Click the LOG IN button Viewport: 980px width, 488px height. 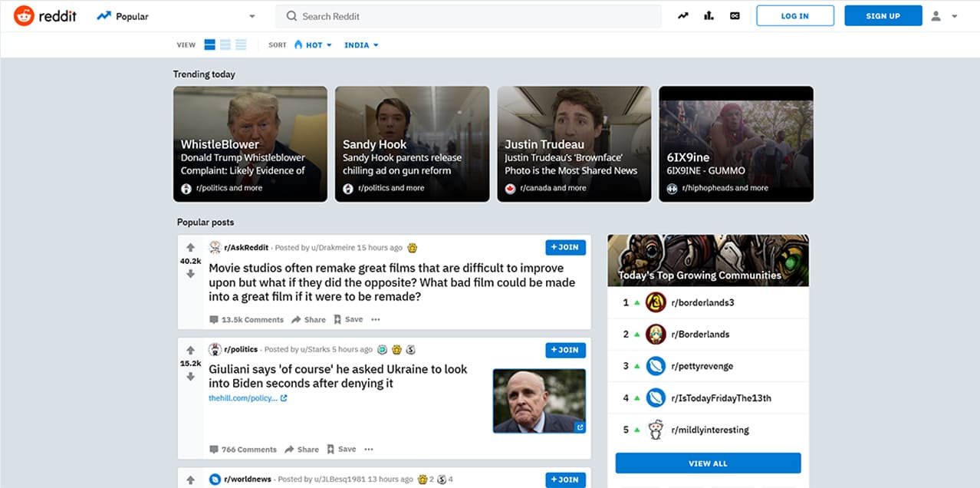pos(794,16)
